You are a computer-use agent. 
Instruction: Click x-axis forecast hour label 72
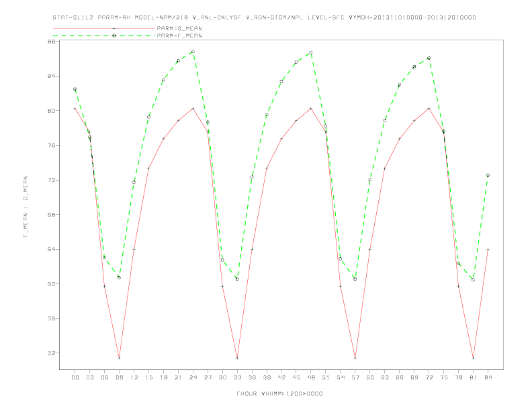(x=429, y=377)
